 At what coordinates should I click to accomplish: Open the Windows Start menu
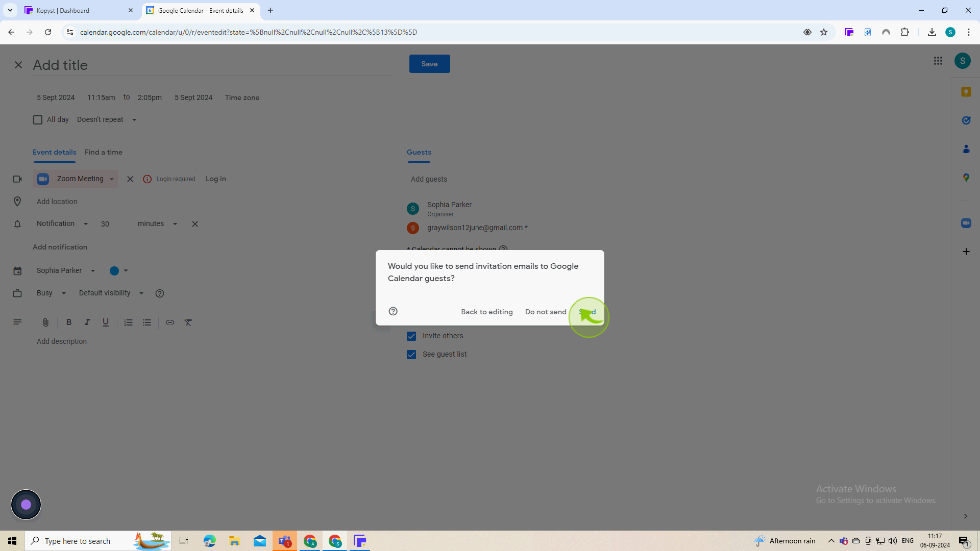tap(12, 541)
